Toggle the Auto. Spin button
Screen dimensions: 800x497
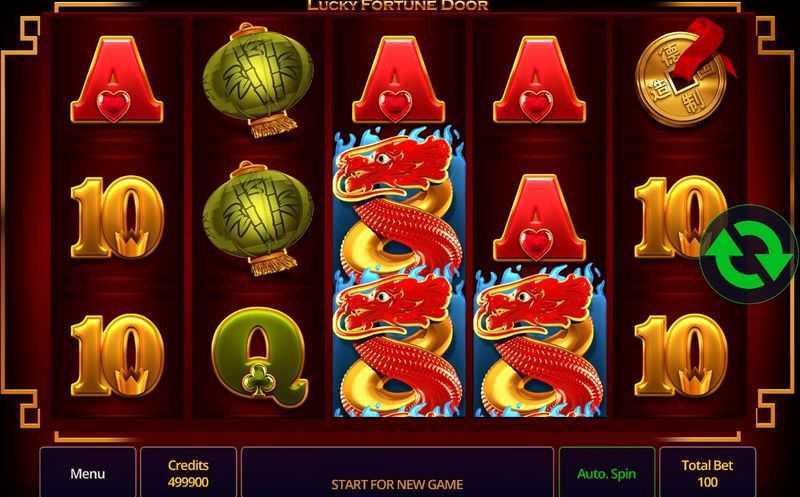[x=607, y=473]
